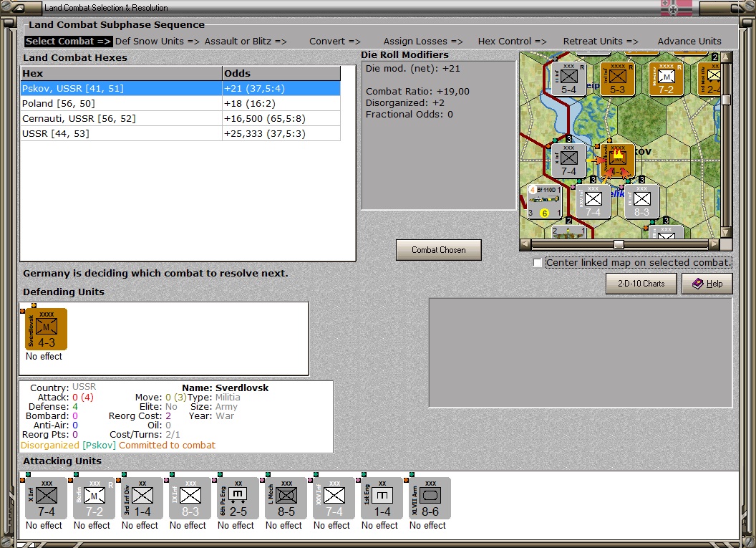Screen dimensions: 756x548
Task: Select the 6th Pz Eng 2-5 unit
Action: pyautogui.click(x=238, y=499)
